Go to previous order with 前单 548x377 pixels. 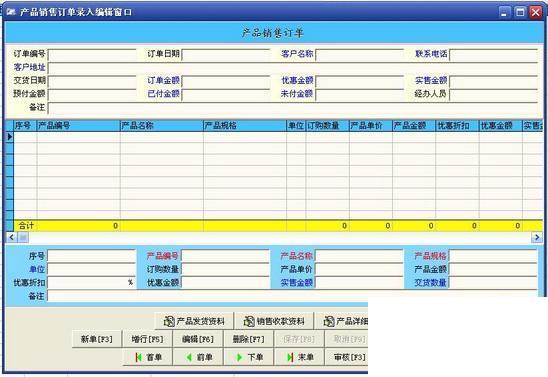point(199,357)
